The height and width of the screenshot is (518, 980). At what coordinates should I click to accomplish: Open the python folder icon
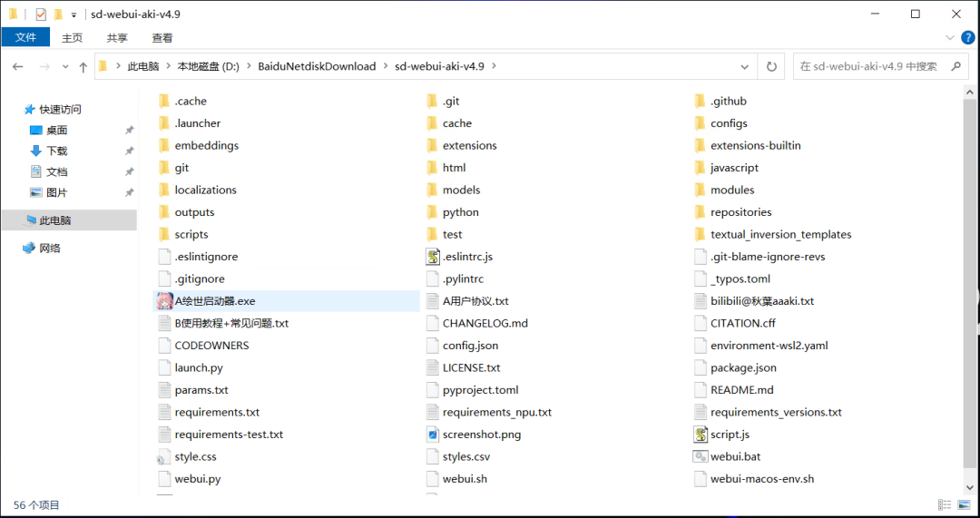(433, 212)
